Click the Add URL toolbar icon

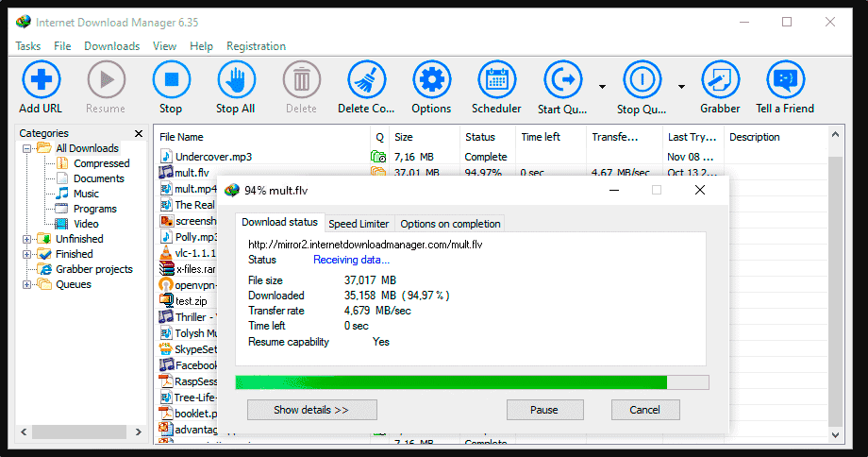click(42, 80)
